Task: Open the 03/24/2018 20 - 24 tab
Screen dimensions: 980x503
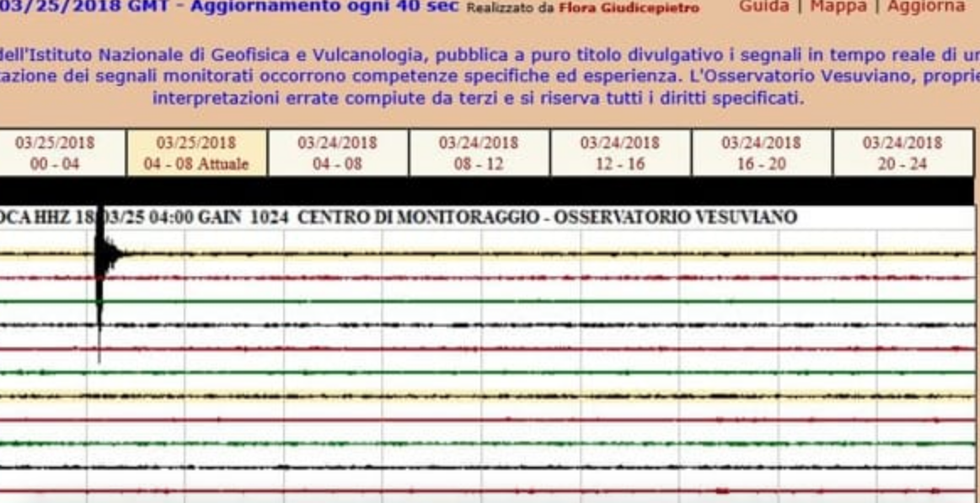Action: coord(902,153)
